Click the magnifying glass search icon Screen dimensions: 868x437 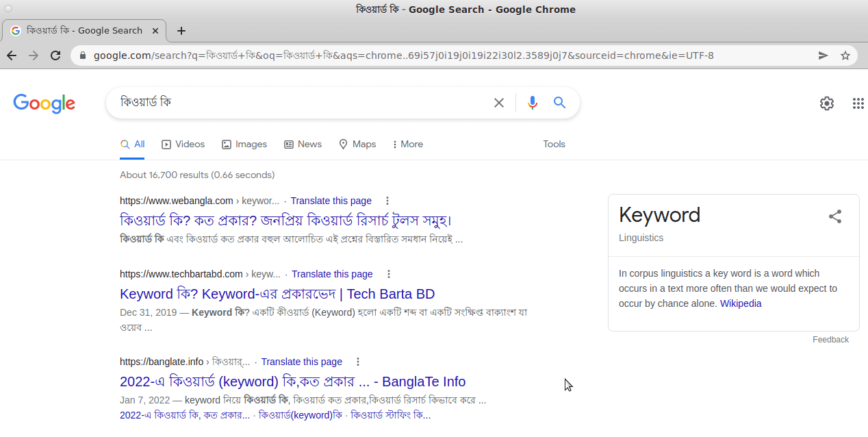pyautogui.click(x=559, y=102)
